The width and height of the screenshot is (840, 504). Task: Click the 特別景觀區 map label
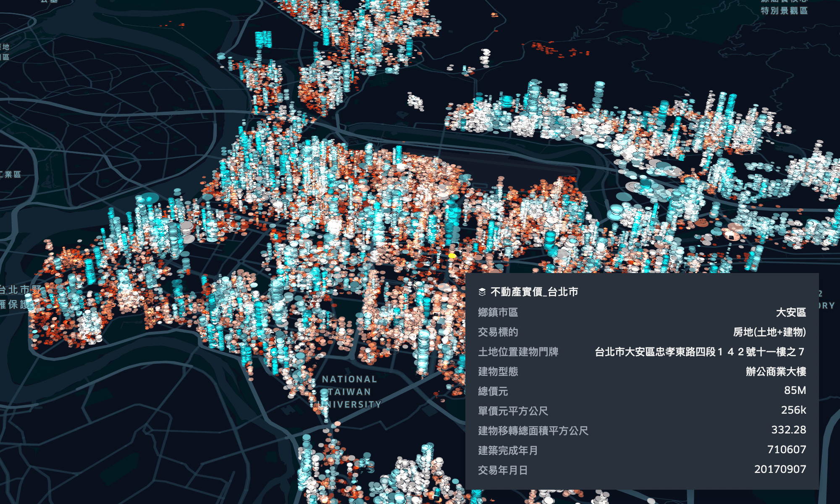click(784, 10)
